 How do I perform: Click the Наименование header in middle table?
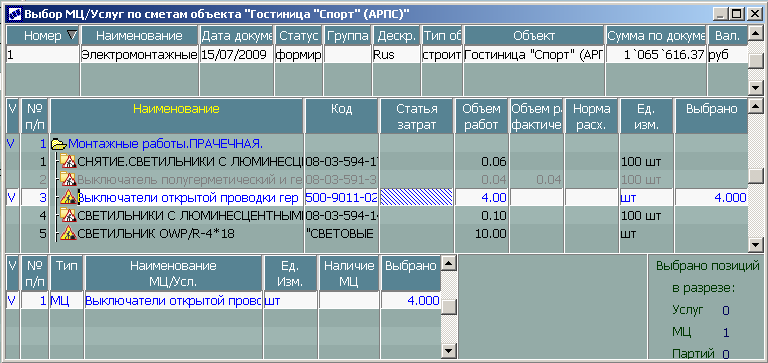point(176,109)
